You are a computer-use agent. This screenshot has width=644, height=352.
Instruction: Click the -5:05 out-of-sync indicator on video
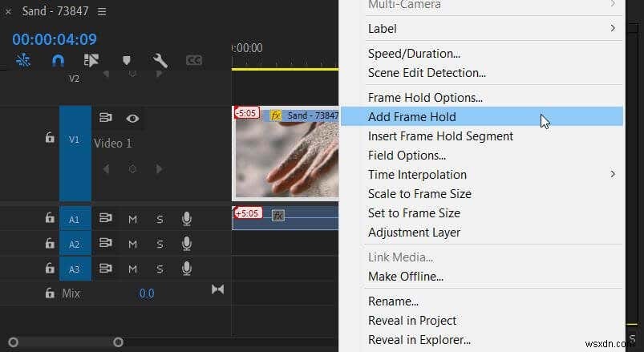(247, 112)
